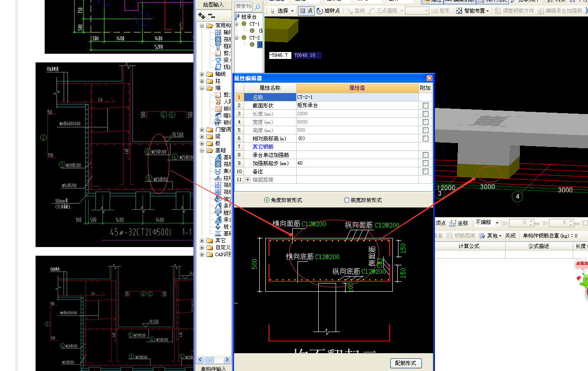The image size is (588, 371).
Task: Collapse the CT-2 tree node
Action: pyautogui.click(x=237, y=38)
